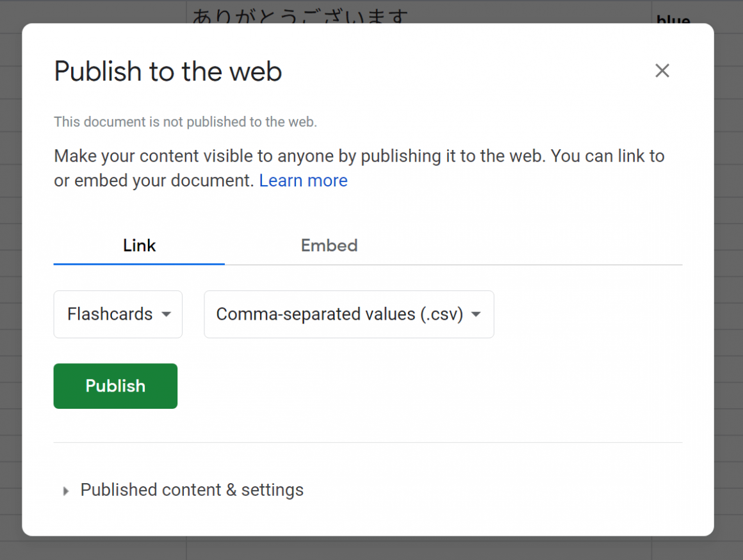Open the Learn more link

[x=303, y=181]
